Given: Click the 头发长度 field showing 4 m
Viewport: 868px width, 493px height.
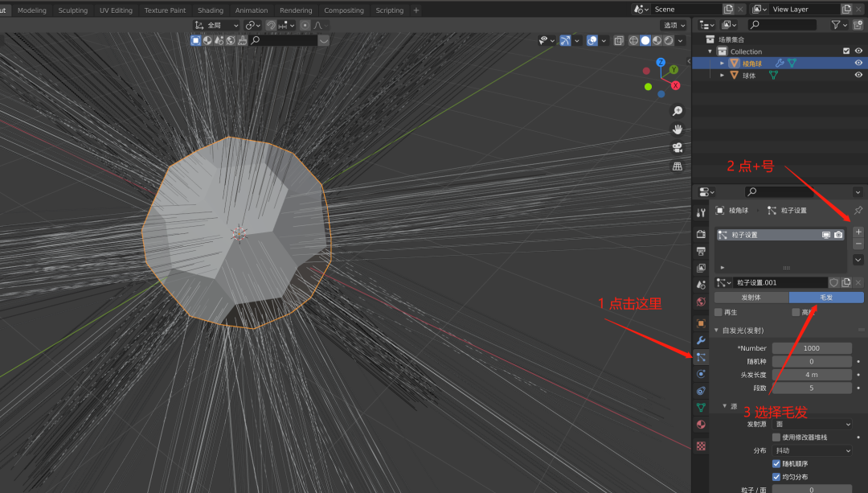Looking at the screenshot, I should coord(812,375).
